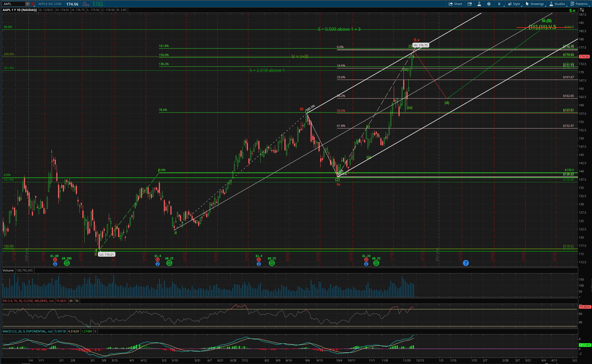Expand the Studies dropdown
The height and width of the screenshot is (364, 592).
pos(557,4)
